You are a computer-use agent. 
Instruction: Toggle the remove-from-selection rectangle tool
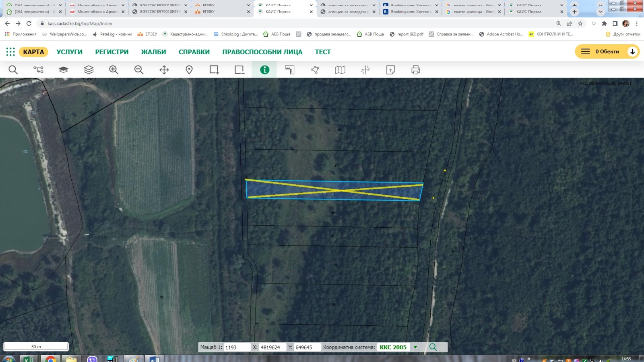pyautogui.click(x=239, y=70)
